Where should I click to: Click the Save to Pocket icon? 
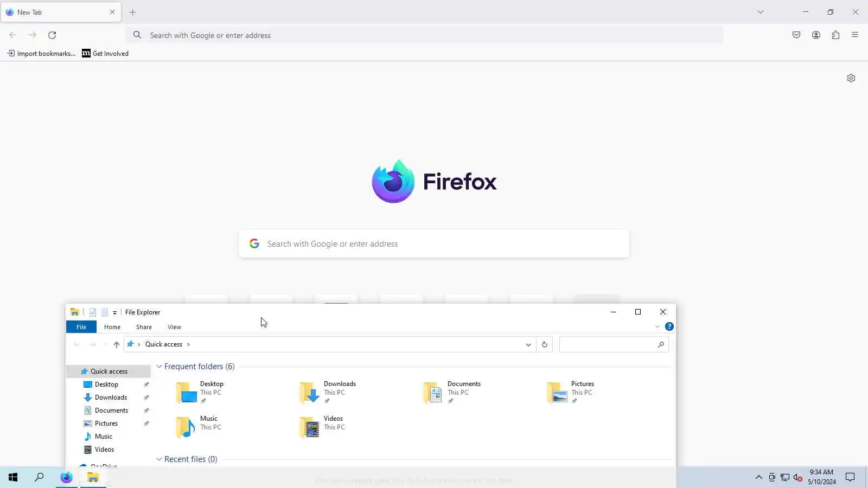pos(796,35)
